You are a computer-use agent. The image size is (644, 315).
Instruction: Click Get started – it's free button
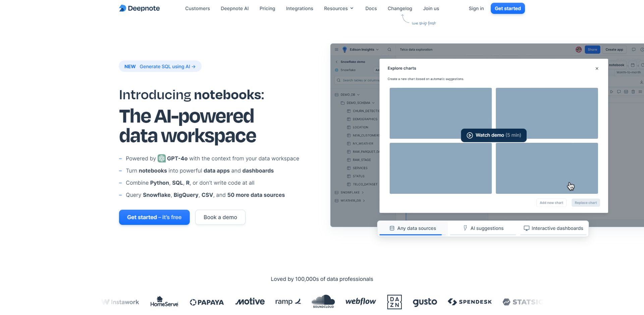tap(154, 217)
